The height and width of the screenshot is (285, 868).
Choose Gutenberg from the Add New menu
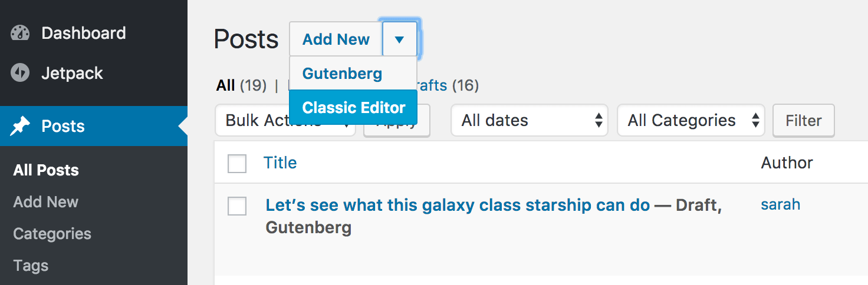[343, 74]
